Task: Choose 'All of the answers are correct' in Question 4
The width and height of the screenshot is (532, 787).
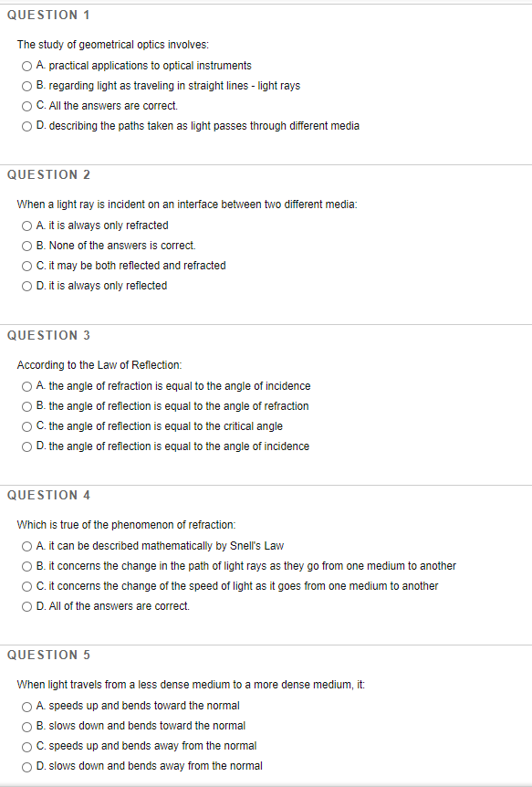Action: (x=26, y=605)
